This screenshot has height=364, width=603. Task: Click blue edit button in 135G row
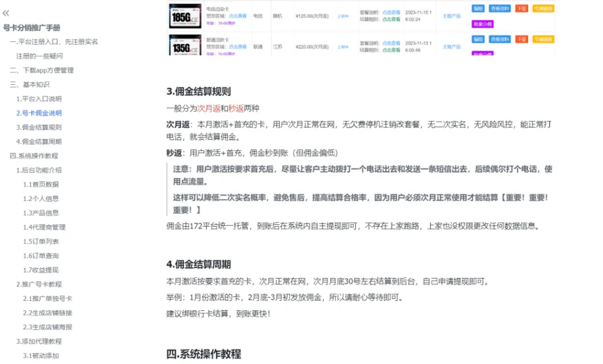(478, 39)
